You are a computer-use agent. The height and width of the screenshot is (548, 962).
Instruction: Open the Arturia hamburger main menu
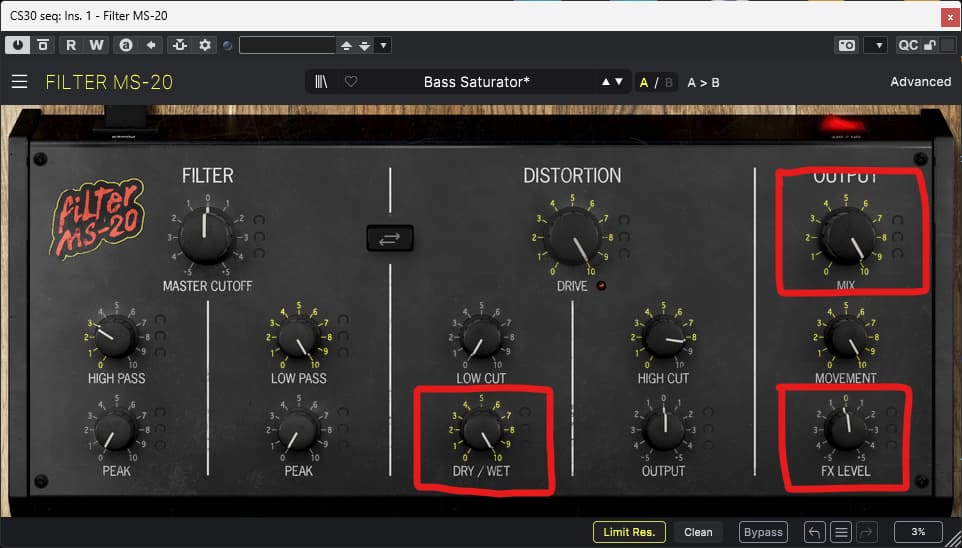(x=20, y=82)
